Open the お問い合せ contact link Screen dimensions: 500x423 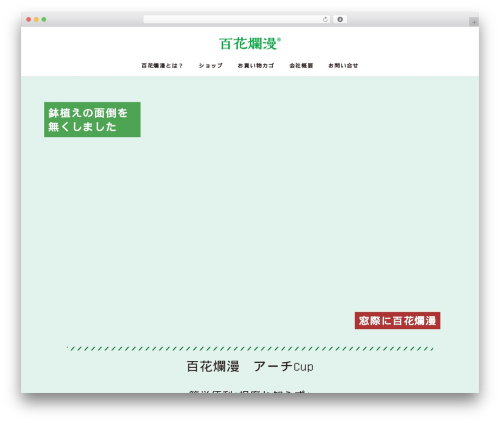343,66
